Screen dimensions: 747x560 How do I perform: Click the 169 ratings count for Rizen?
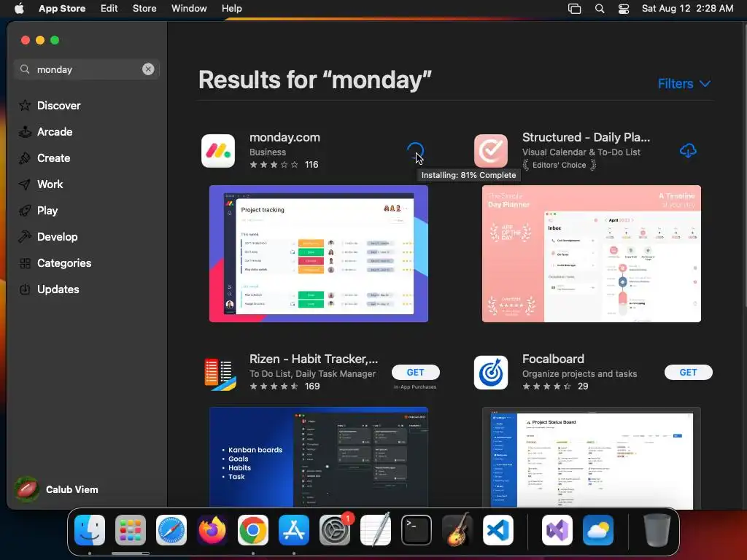click(x=312, y=386)
